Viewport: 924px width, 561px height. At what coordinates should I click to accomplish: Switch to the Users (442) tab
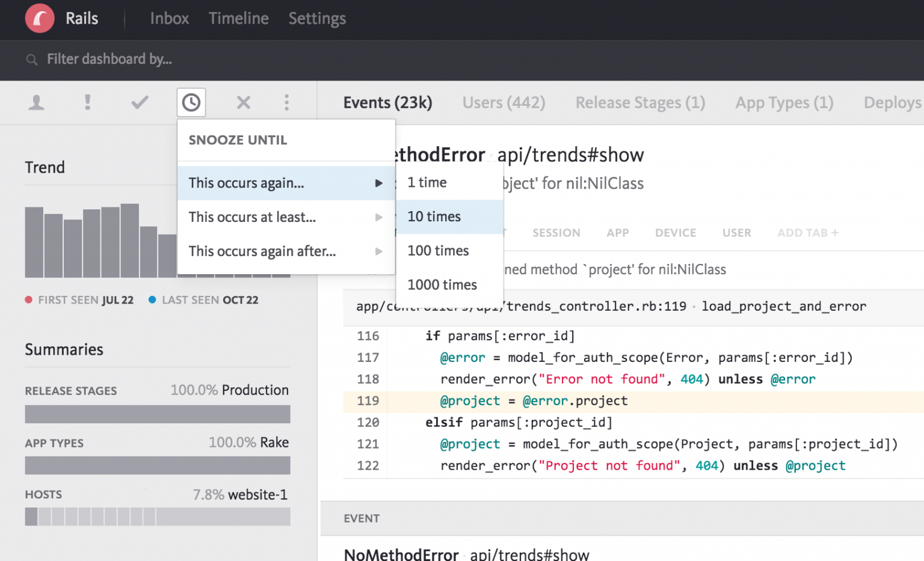point(504,103)
